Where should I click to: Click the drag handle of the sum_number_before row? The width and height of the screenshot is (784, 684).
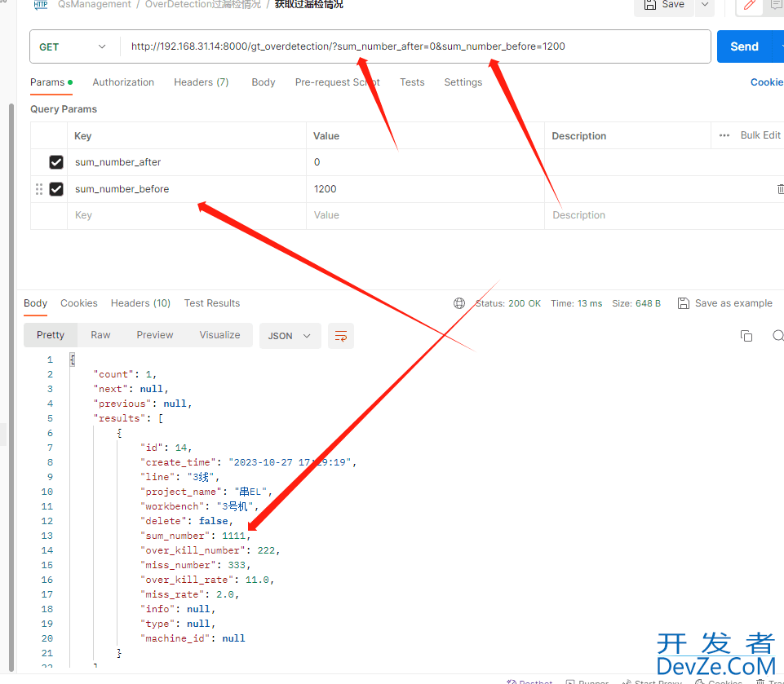39,189
